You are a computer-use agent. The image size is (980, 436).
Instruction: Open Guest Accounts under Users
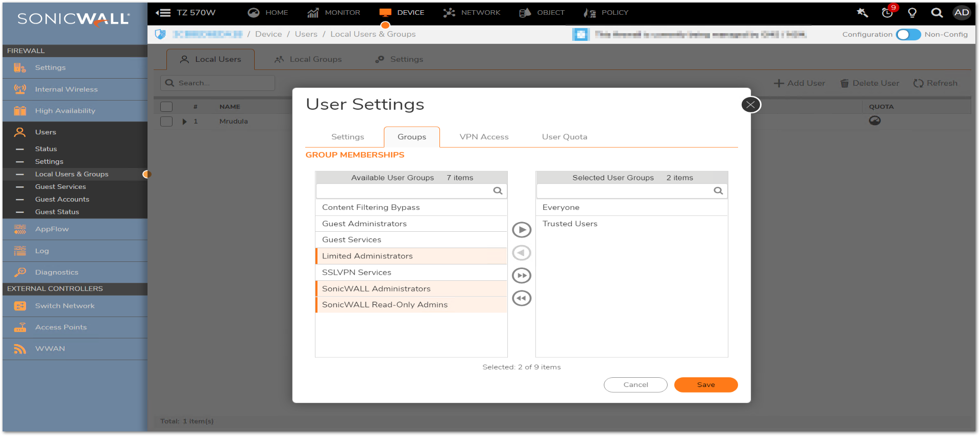click(62, 199)
